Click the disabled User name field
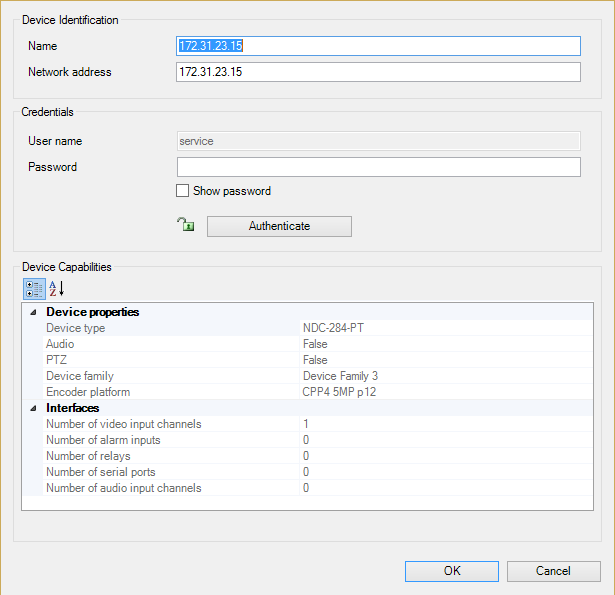The height and width of the screenshot is (595, 615). 378,141
